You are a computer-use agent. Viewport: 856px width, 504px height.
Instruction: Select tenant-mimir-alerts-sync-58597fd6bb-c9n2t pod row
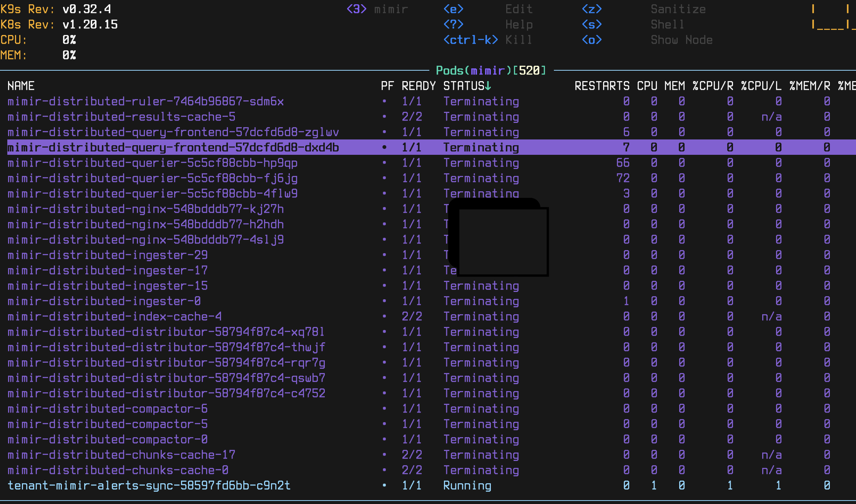pyautogui.click(x=149, y=486)
